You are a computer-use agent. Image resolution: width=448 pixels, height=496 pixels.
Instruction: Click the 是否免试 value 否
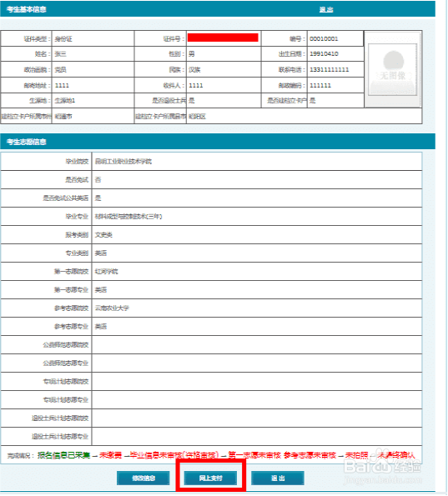coord(98,180)
